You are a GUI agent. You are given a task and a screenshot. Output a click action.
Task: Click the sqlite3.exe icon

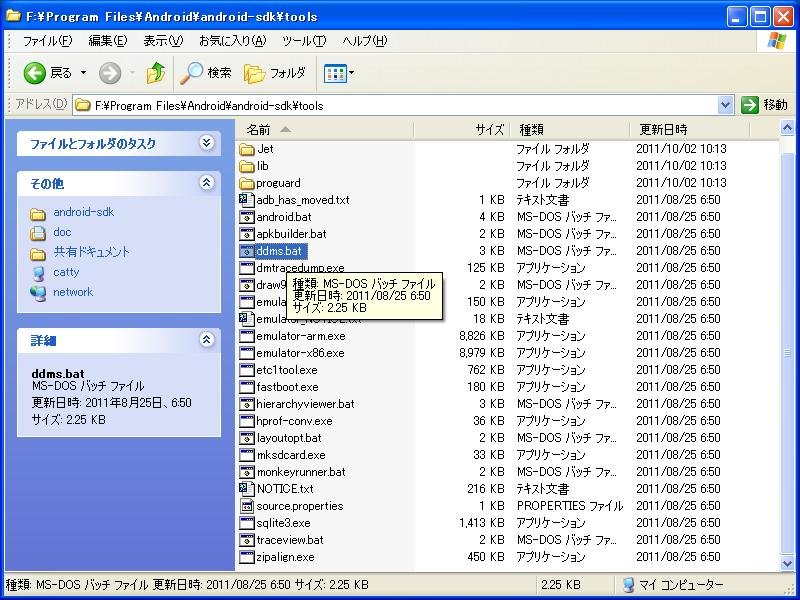[247, 523]
